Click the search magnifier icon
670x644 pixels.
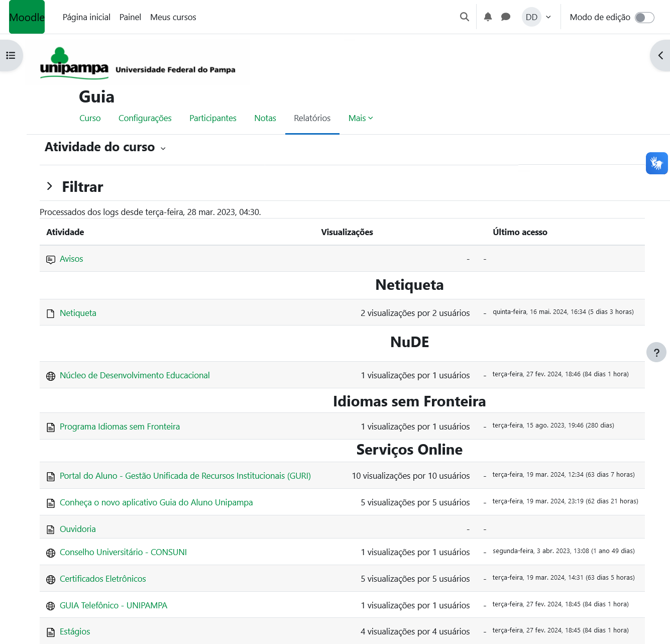click(x=465, y=17)
